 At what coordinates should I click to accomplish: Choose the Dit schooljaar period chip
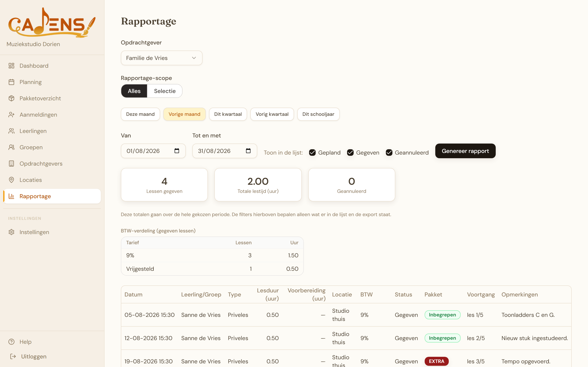pos(318,114)
